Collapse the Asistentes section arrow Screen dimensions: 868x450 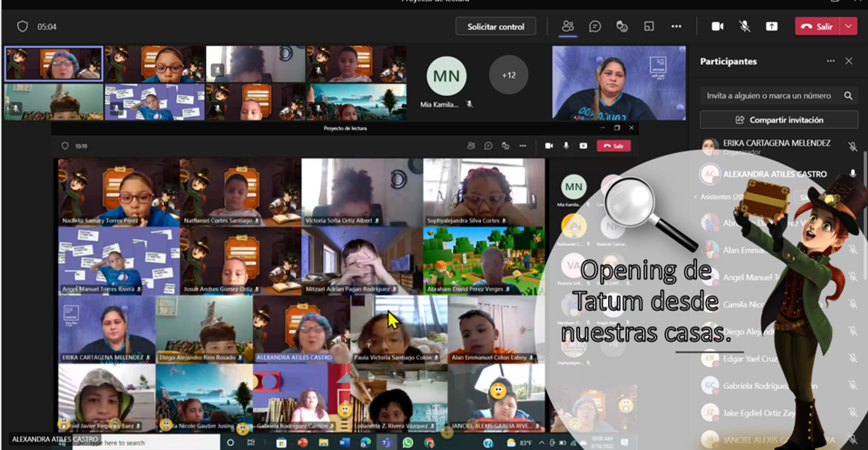click(x=695, y=197)
